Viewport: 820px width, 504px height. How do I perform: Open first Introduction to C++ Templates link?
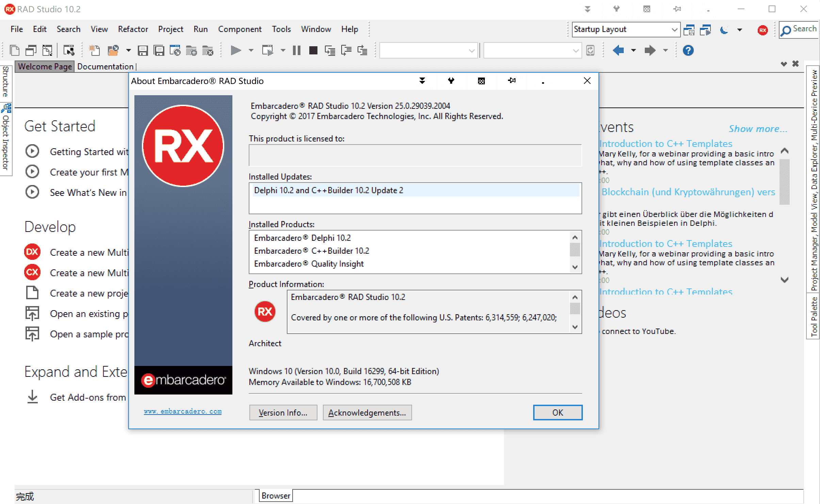coord(666,144)
